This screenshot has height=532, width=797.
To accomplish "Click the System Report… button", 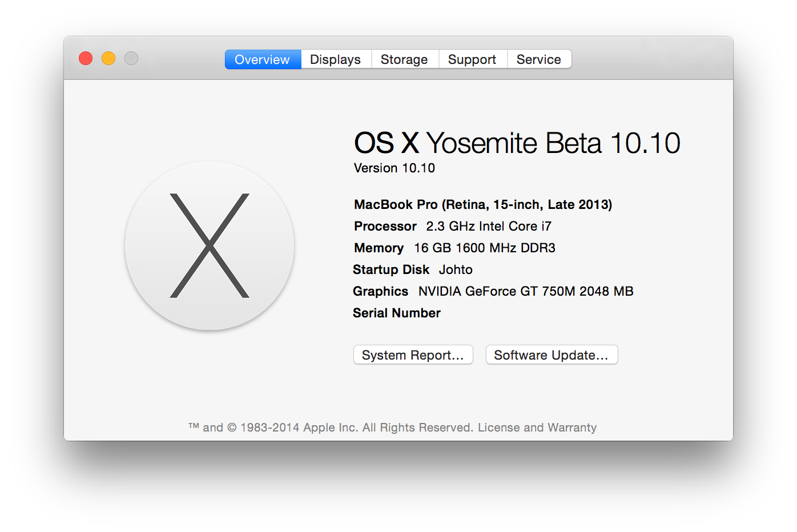I will tap(413, 355).
